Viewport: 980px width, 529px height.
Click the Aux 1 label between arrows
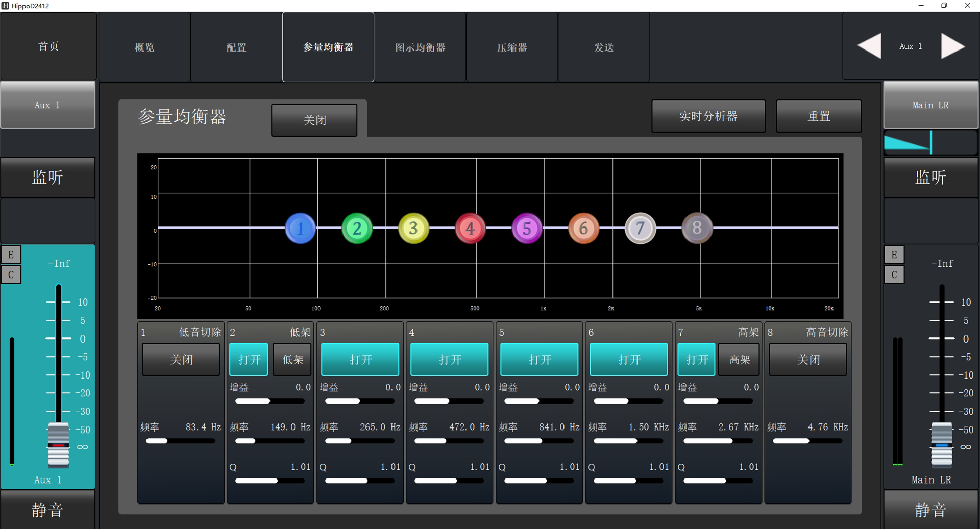911,46
